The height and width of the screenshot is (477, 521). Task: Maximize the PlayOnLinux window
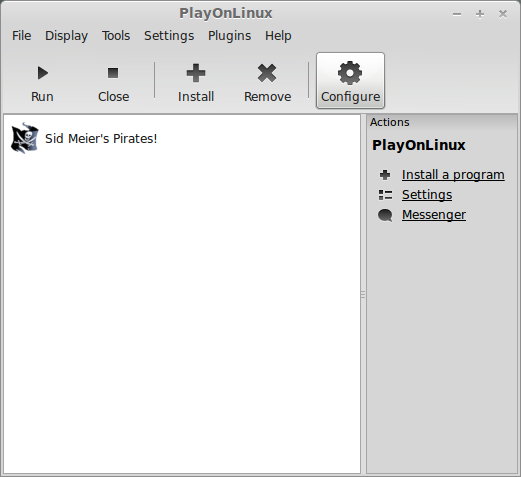point(480,14)
